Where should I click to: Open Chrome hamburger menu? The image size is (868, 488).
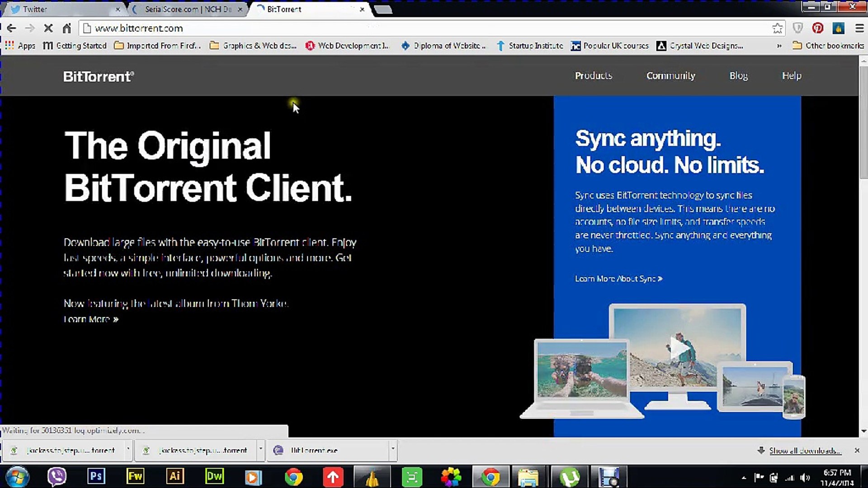click(859, 28)
